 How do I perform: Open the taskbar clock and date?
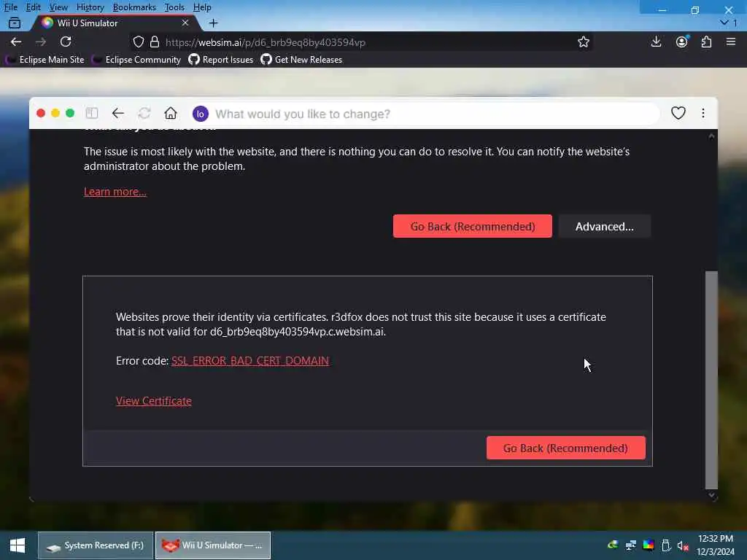pyautogui.click(x=716, y=545)
